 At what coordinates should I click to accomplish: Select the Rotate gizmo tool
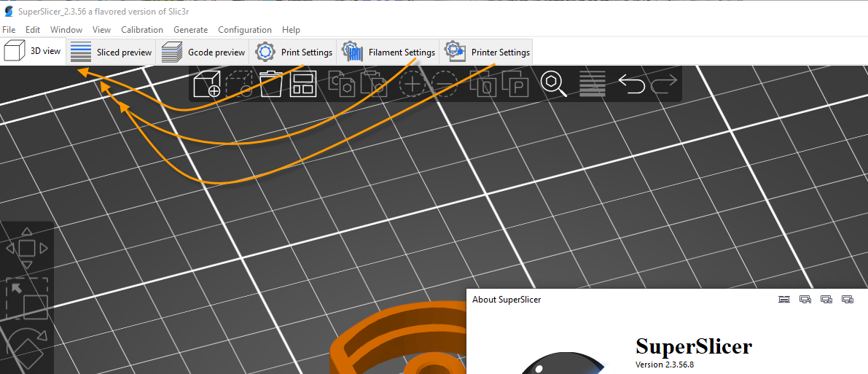click(28, 349)
